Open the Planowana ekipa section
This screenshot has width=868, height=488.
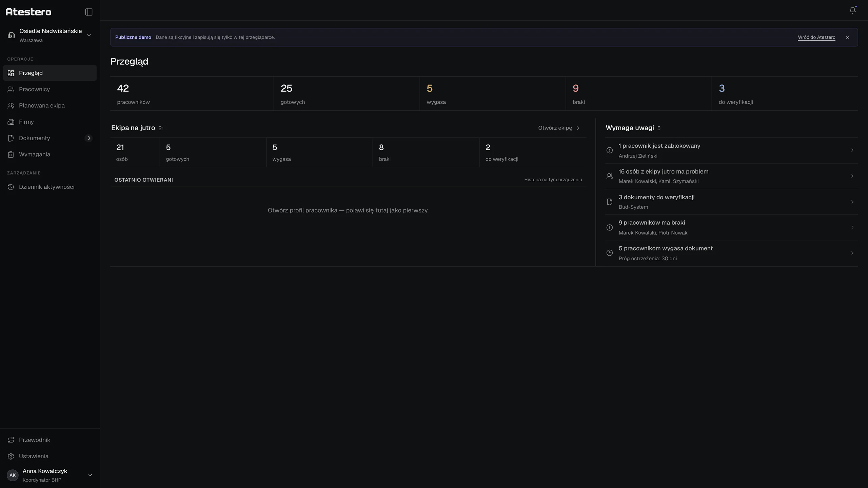coord(50,105)
